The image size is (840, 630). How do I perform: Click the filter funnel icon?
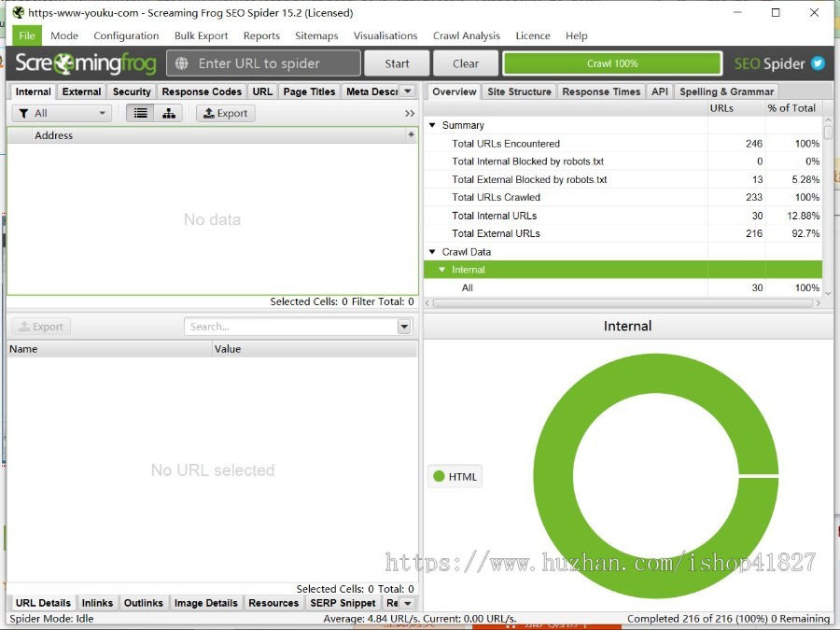[x=23, y=113]
